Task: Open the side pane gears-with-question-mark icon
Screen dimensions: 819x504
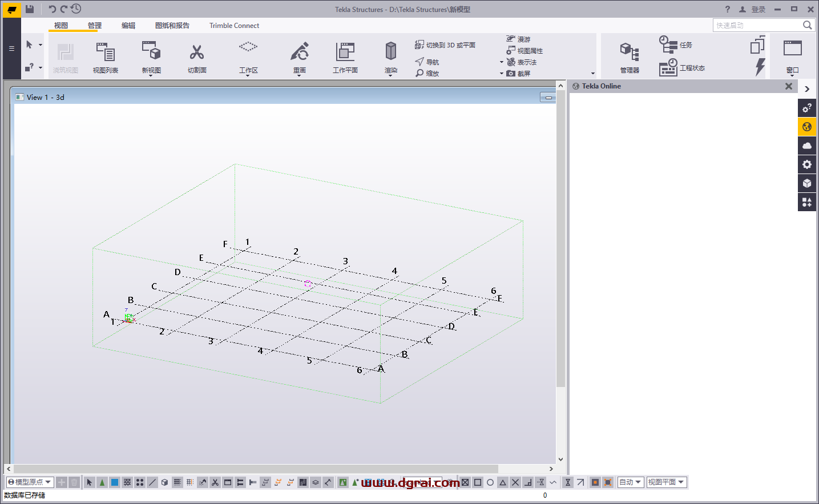Action: pyautogui.click(x=807, y=108)
